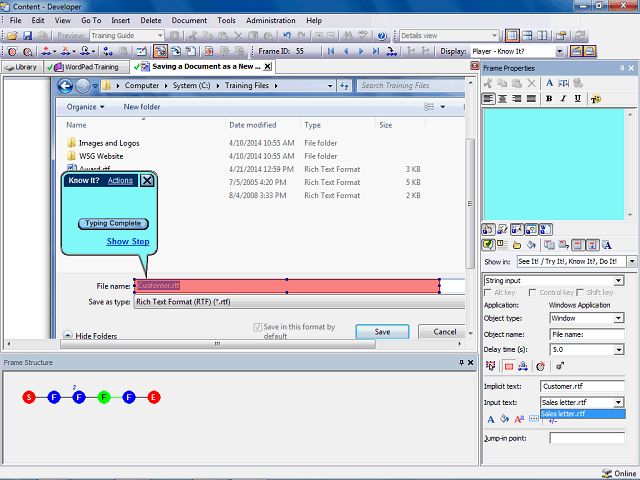
Task: Click the Implicit text field
Action: (582, 386)
